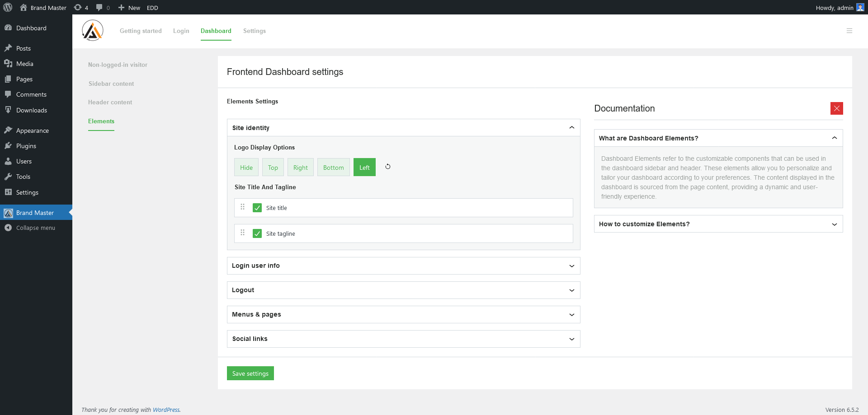Viewport: 868px width, 415px height.
Task: Click the Plugins sidebar icon
Action: [x=9, y=145]
